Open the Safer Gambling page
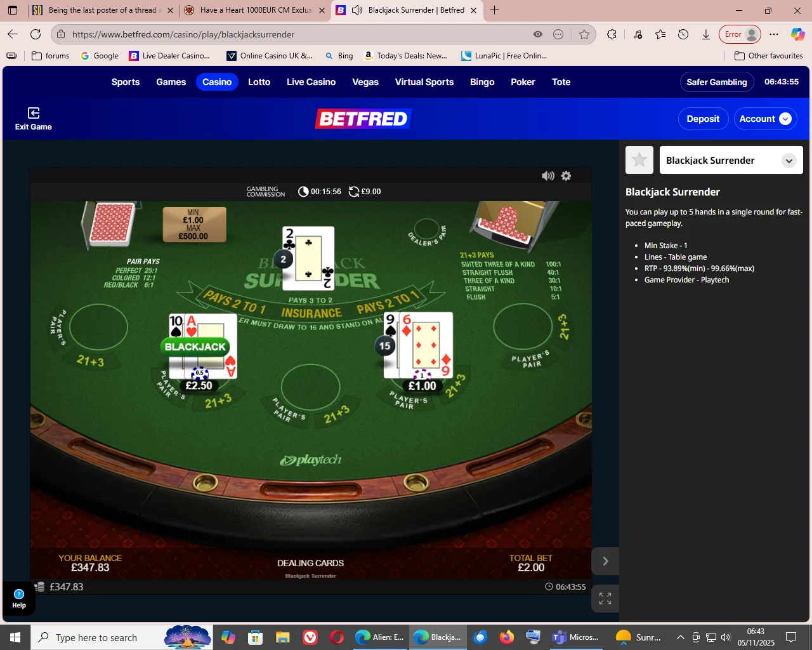812x650 pixels. pyautogui.click(x=717, y=82)
